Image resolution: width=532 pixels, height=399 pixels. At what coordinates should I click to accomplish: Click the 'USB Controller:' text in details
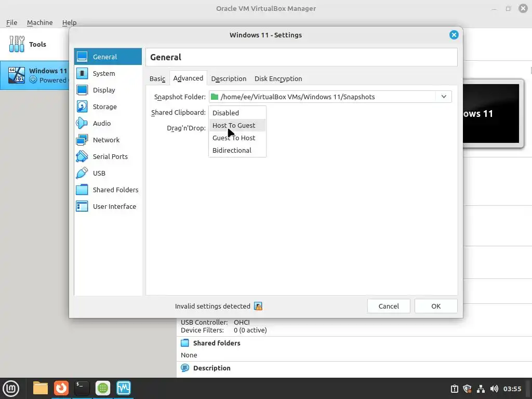(x=204, y=322)
